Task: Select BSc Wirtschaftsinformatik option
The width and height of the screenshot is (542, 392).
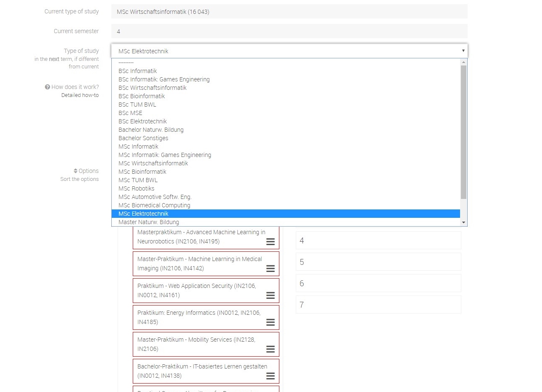Action: tap(286, 88)
